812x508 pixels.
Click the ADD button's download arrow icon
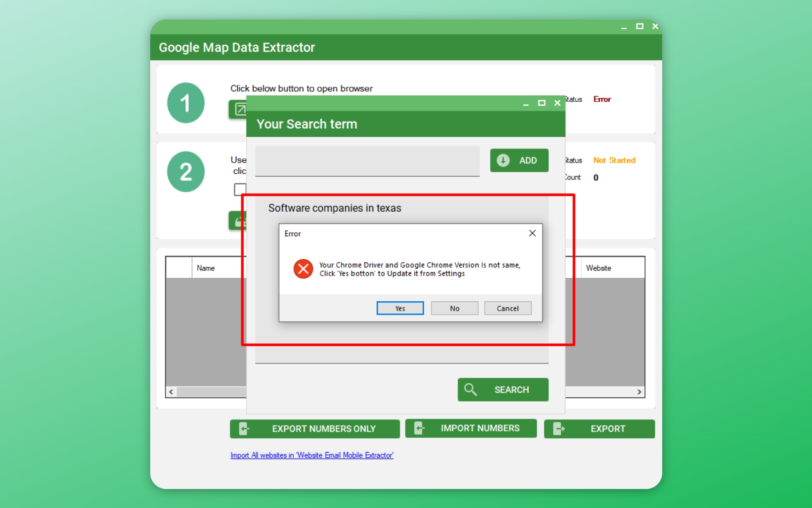[x=503, y=160]
